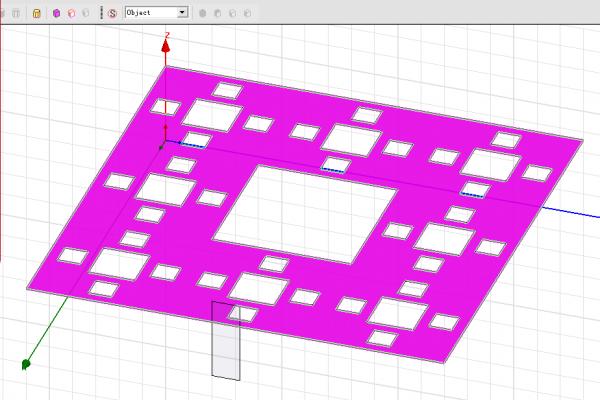Click the last greyed icon right of Object dropdown
The width and height of the screenshot is (600, 400).
[247, 13]
